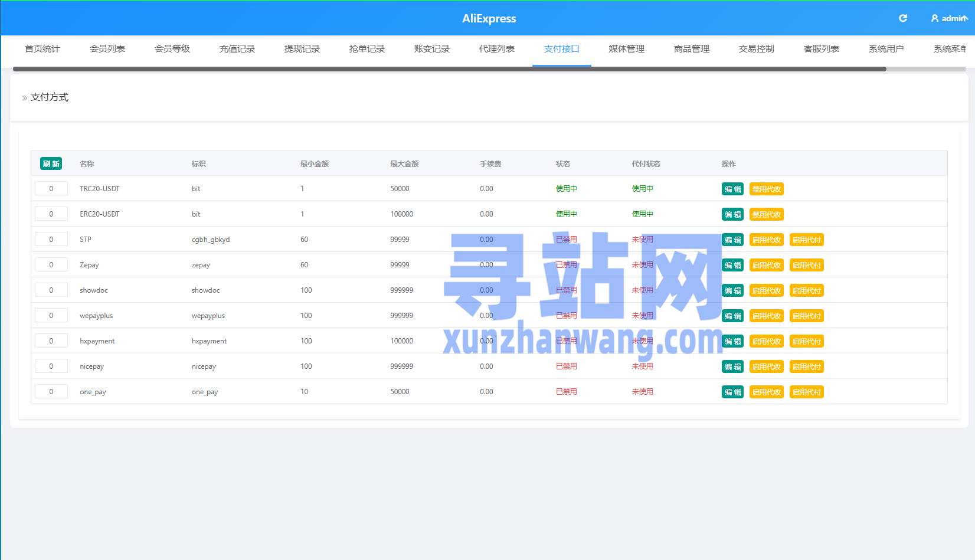Enable 代付 for STP

(807, 240)
